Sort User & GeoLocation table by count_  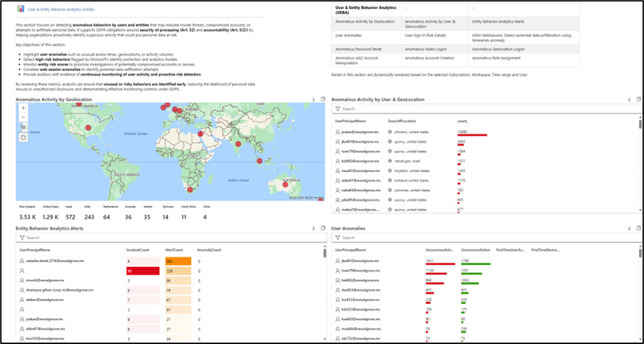[462, 121]
